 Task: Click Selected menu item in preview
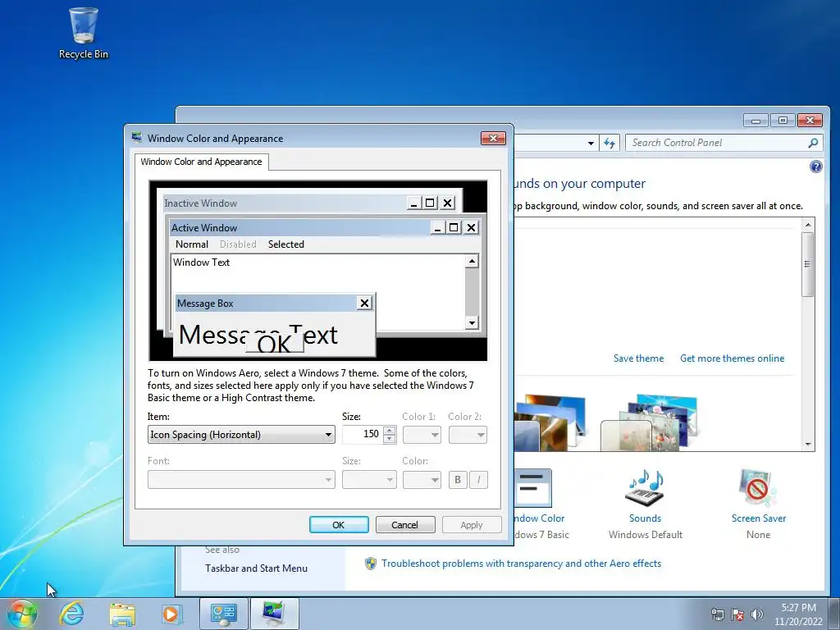[286, 244]
